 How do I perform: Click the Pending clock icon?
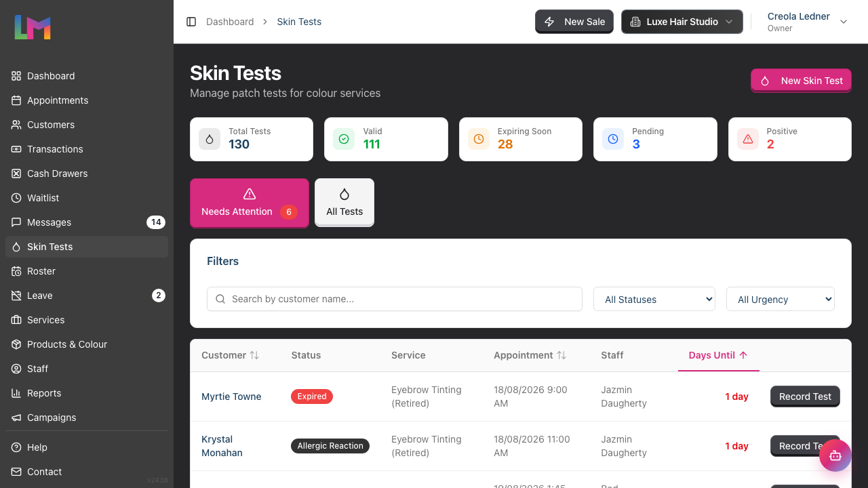coord(613,139)
